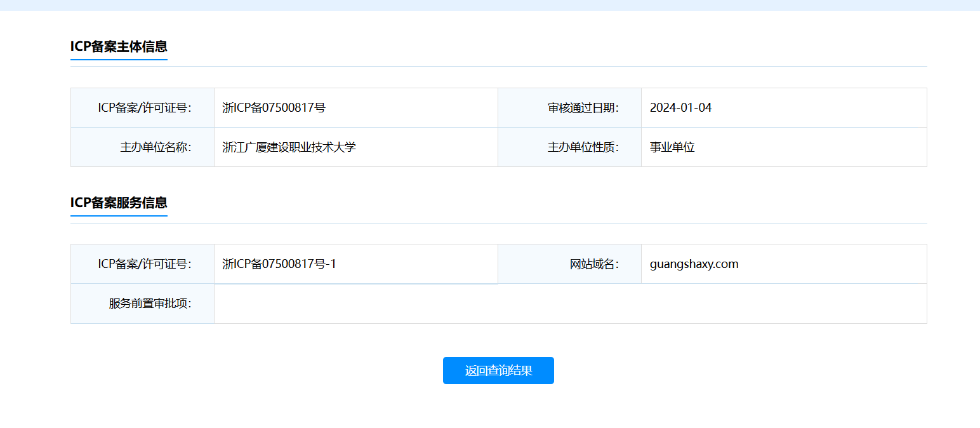The image size is (980, 428).
Task: Click the unit nature value 事业单位
Action: click(x=673, y=147)
